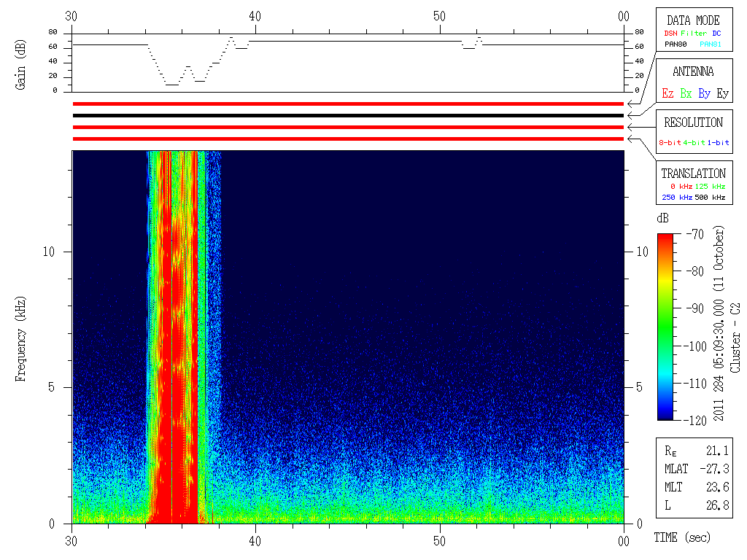Select the blue DC data mode label
This screenshot has width=747, height=560.
(717, 34)
